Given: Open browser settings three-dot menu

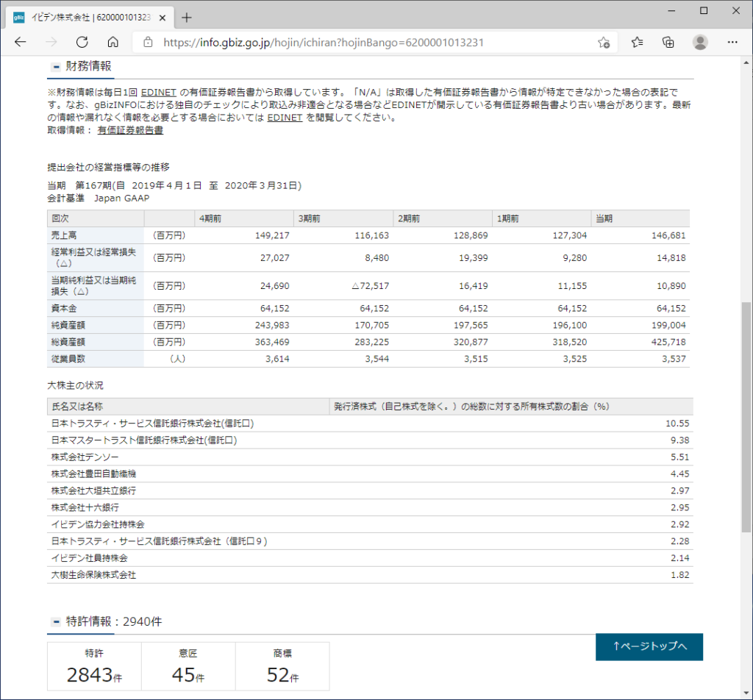Looking at the screenshot, I should point(732,42).
